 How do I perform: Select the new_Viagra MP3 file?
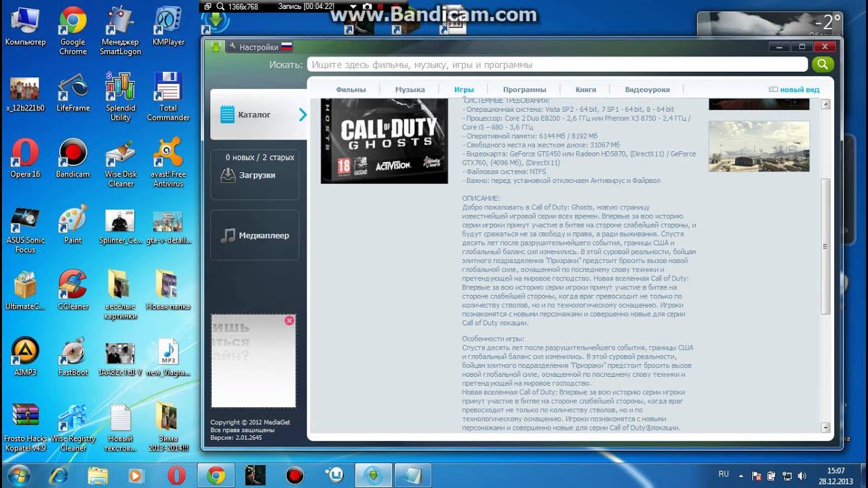pos(168,357)
